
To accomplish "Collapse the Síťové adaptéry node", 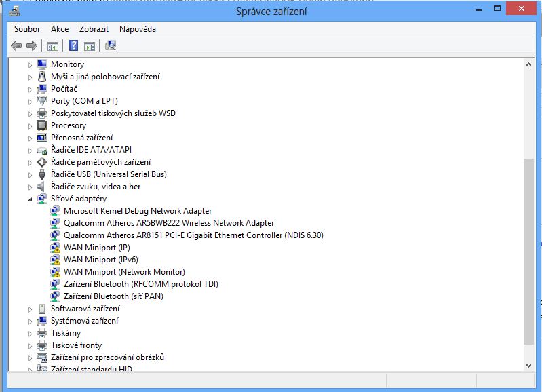I will pos(30,199).
